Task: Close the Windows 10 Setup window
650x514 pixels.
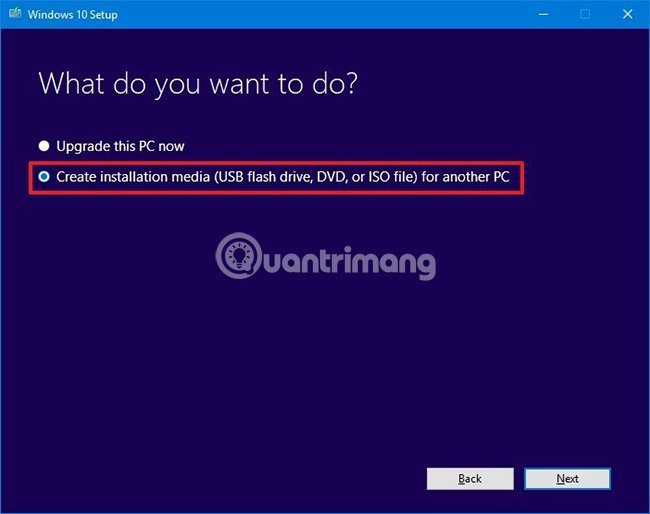Action: 627,14
